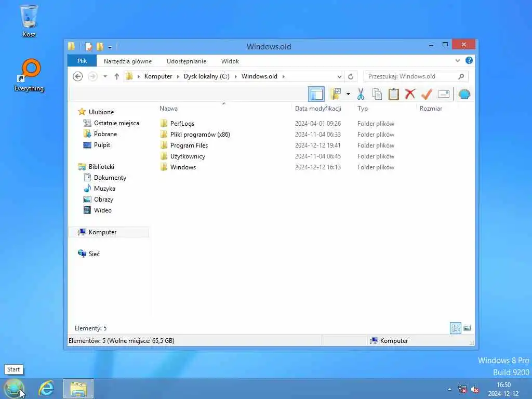Viewport: 532px width, 399px height.
Task: Open the Start menu button
Action: pos(14,389)
